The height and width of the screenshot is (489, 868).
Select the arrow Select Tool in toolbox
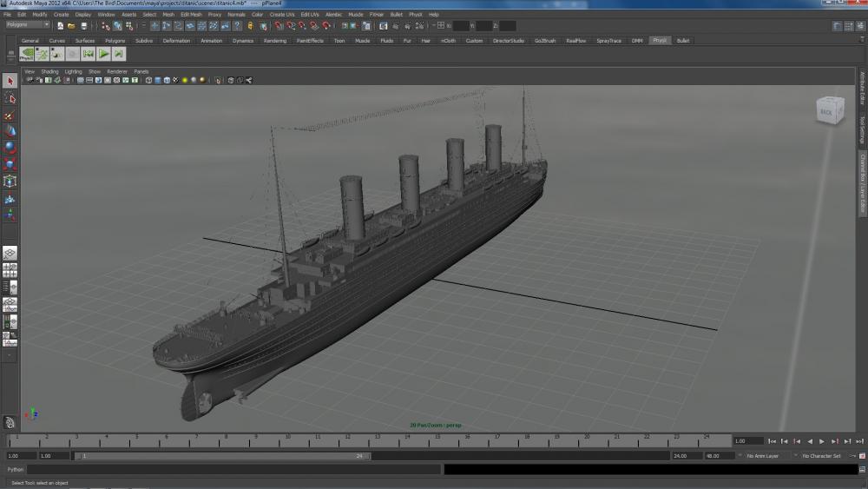click(x=10, y=81)
